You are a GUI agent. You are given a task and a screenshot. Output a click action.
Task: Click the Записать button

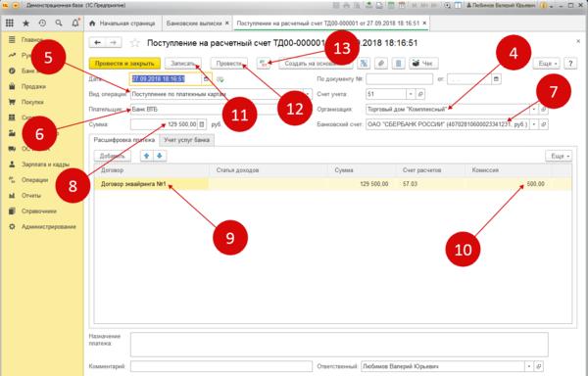pos(183,64)
